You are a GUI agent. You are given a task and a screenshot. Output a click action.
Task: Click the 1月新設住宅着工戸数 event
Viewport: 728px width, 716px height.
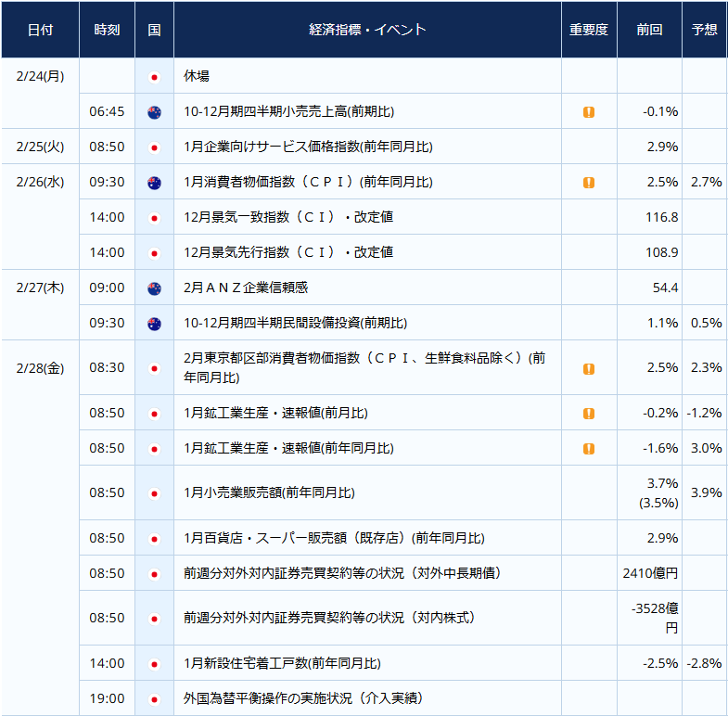(282, 663)
